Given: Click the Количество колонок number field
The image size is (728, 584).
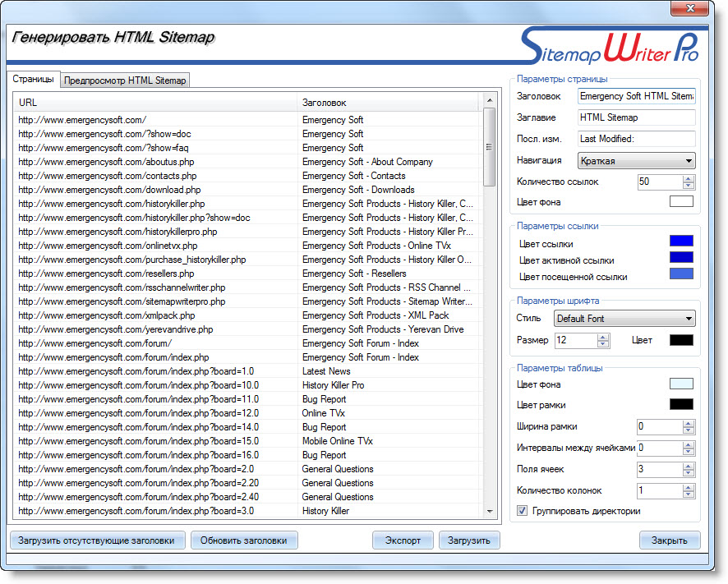Looking at the screenshot, I should click(x=660, y=490).
